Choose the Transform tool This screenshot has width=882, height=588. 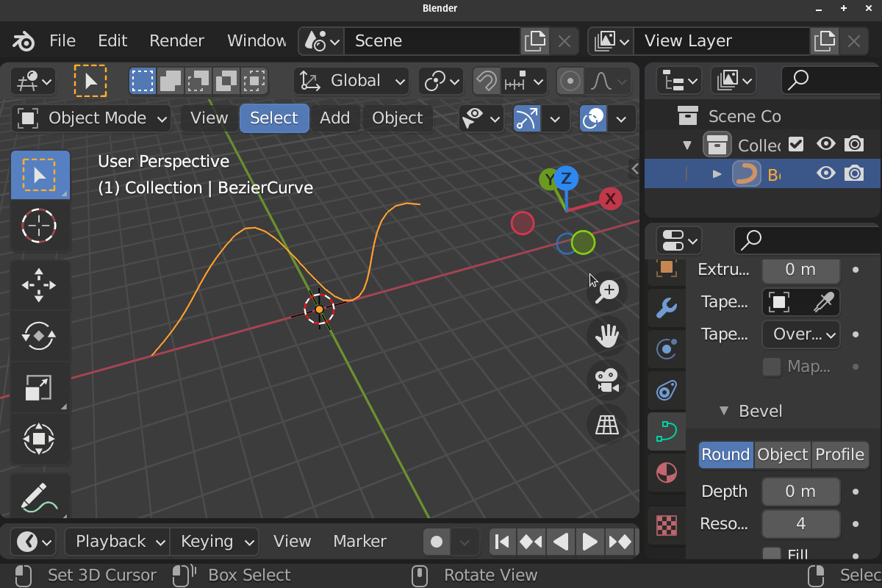[x=40, y=439]
